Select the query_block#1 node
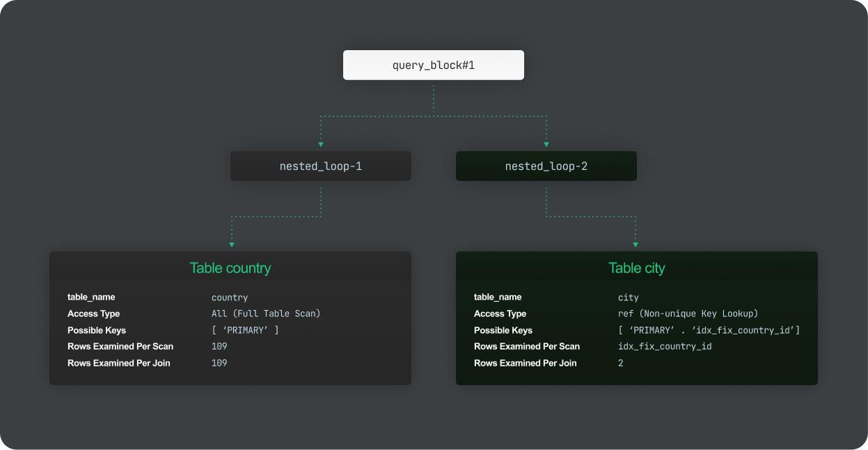The image size is (868, 450). click(x=433, y=65)
